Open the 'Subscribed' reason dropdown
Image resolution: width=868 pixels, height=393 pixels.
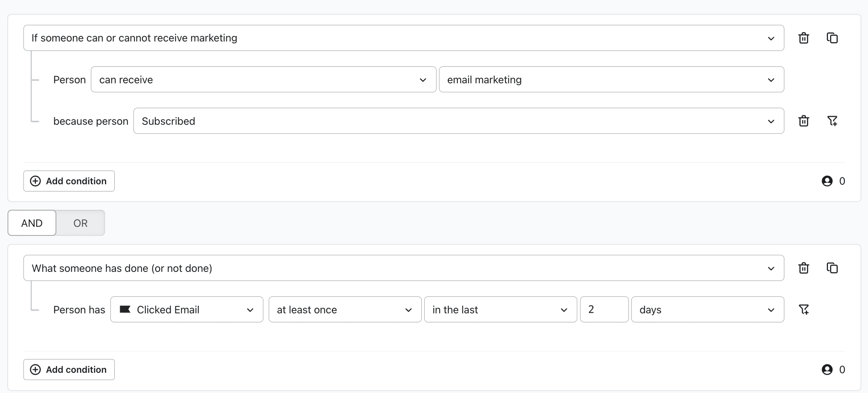pos(458,121)
